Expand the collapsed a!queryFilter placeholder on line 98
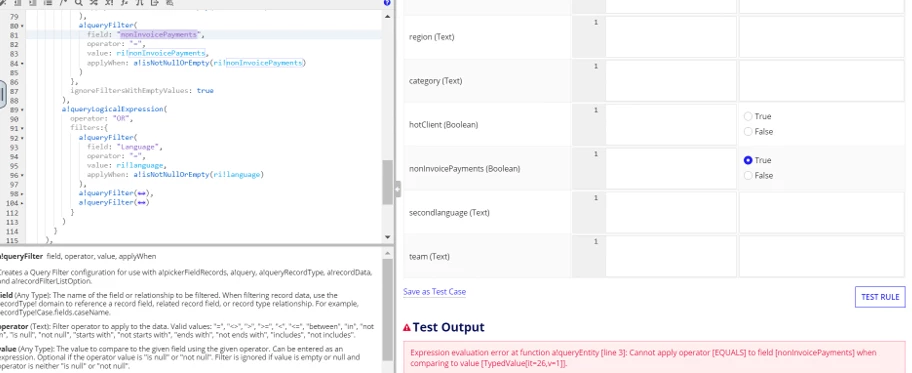This screenshot has height=373, width=912. 140,193
